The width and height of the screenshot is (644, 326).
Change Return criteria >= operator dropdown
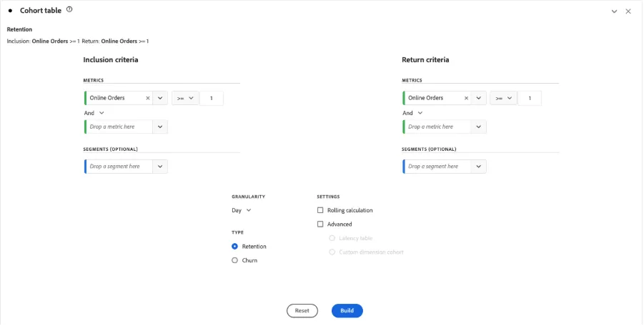coord(503,98)
